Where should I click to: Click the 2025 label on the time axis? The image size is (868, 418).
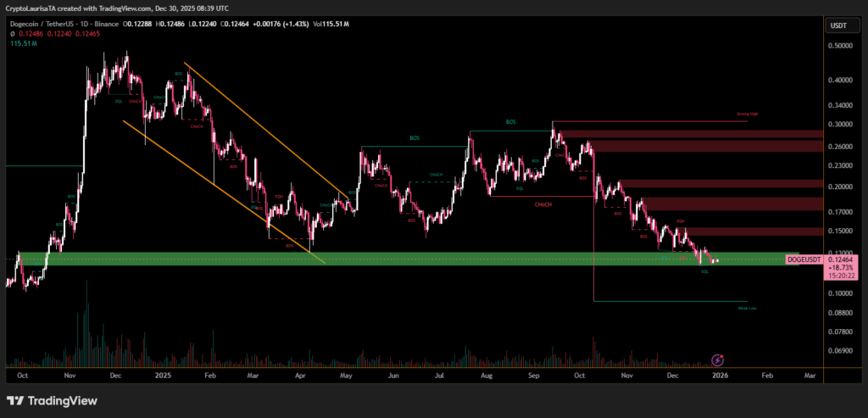(x=163, y=374)
